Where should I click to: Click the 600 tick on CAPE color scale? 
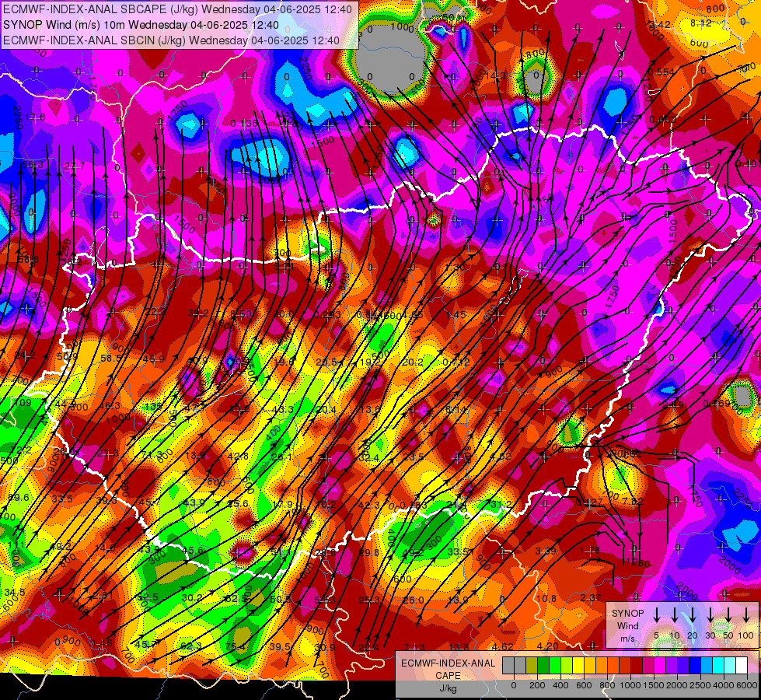tap(584, 685)
